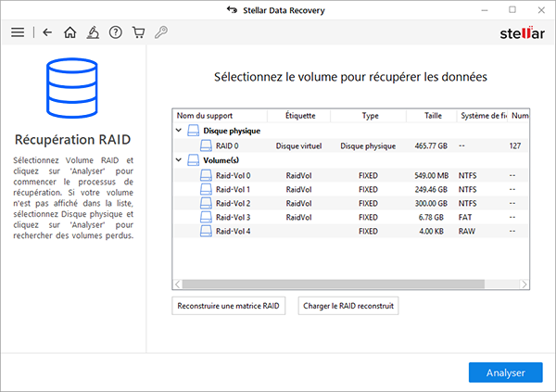Click the horizontal scrollbar right arrow

tap(524, 285)
